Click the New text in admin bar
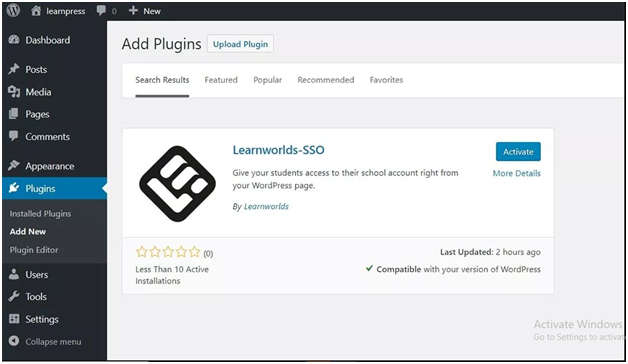The image size is (628, 364). click(x=152, y=11)
